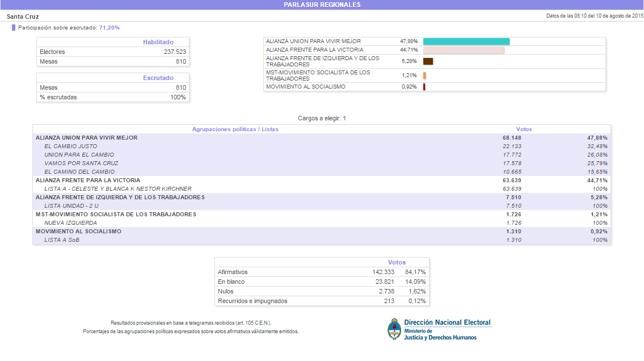644x361 pixels.
Task: Select MOVIMIENTO AL SOCIALISMO table row
Action: coord(322,232)
